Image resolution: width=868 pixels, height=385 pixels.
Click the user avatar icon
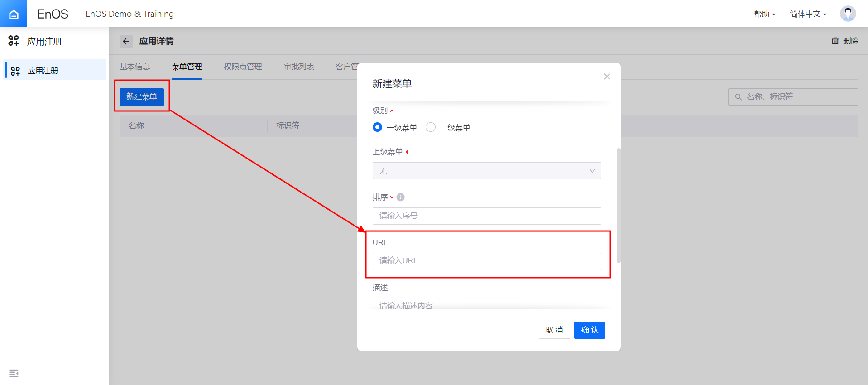(848, 14)
